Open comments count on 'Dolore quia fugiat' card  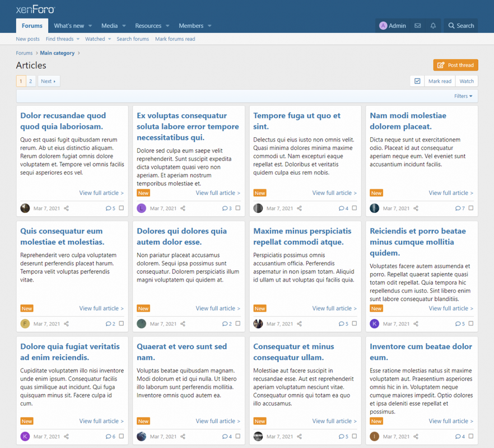tap(110, 436)
